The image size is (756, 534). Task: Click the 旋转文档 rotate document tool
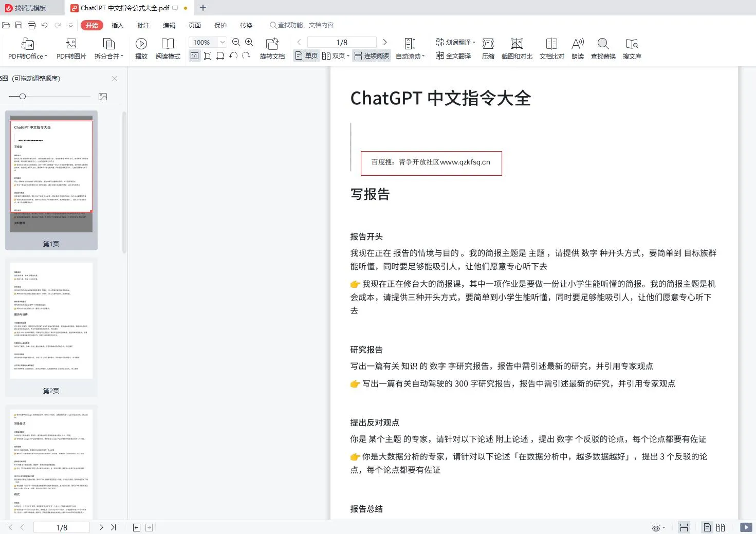tap(272, 49)
